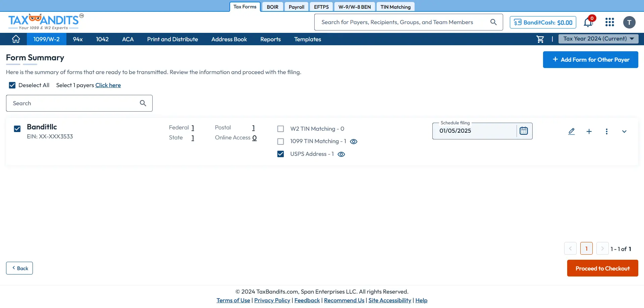Click the TaxBandits logo
The image size is (644, 308).
coord(46,22)
